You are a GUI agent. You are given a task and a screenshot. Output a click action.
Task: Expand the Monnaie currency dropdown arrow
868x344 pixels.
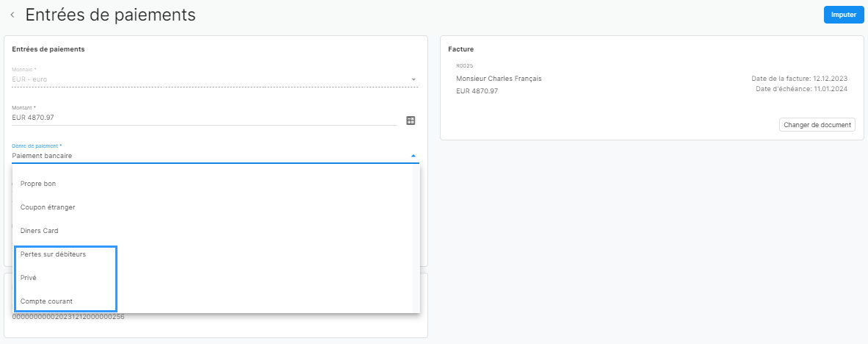pos(413,80)
